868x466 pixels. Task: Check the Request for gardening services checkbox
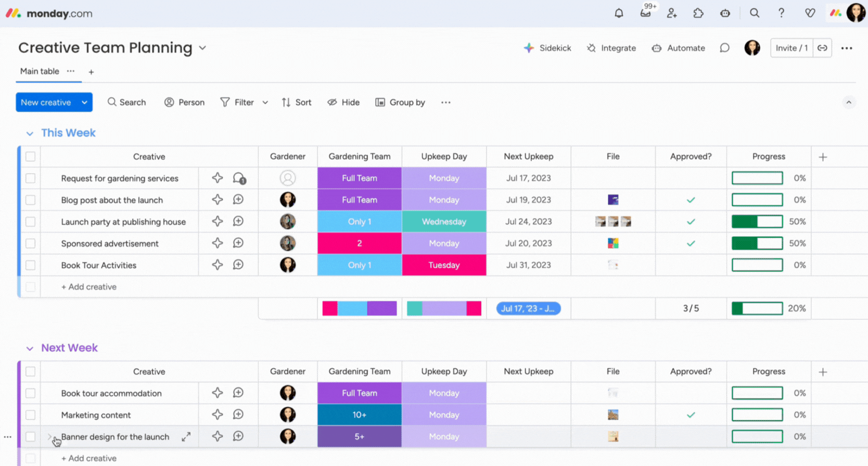31,178
